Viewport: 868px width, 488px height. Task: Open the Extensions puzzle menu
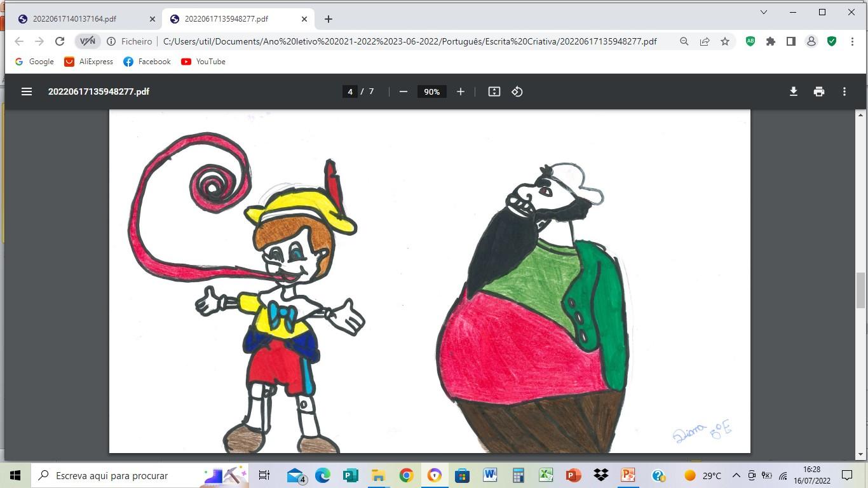pos(771,41)
